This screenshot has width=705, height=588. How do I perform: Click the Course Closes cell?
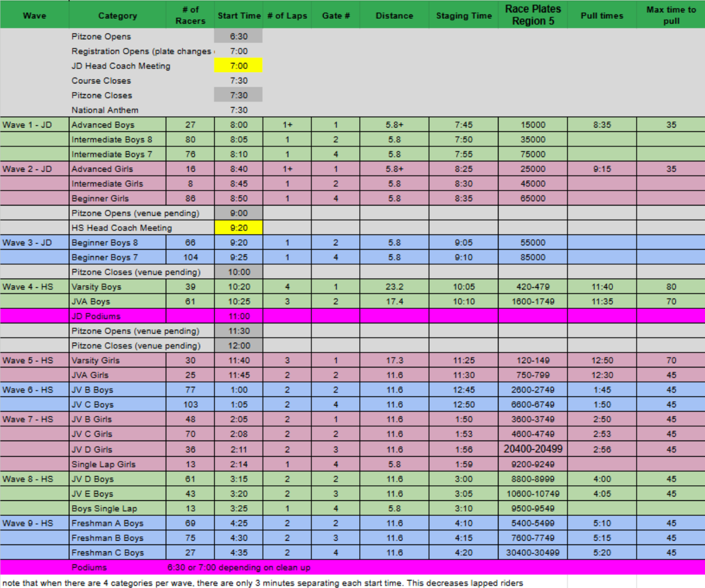tap(101, 81)
